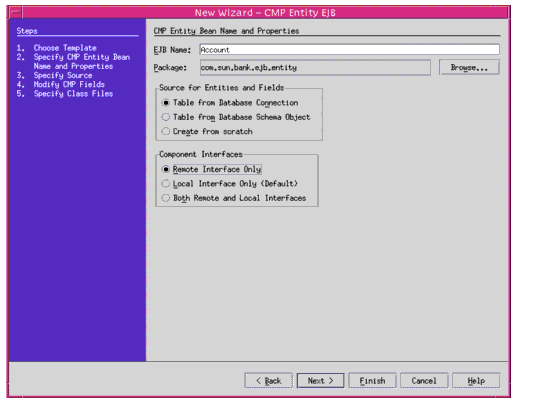Open the window menu icon in the title bar
Image resolution: width=537 pixels, height=400 pixels.
pos(15,13)
